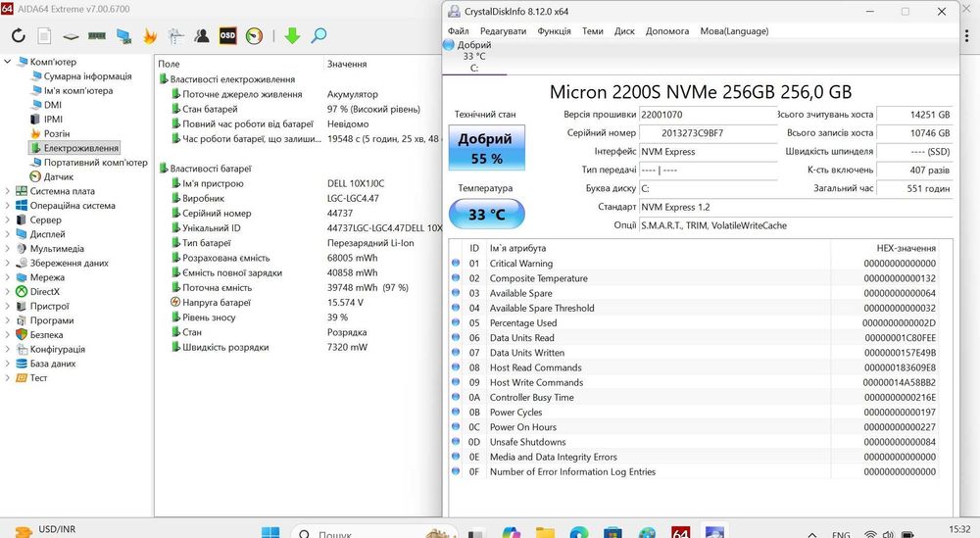The height and width of the screenshot is (538, 980).
Task: Click the memory module toolbar icon
Action: [97, 36]
